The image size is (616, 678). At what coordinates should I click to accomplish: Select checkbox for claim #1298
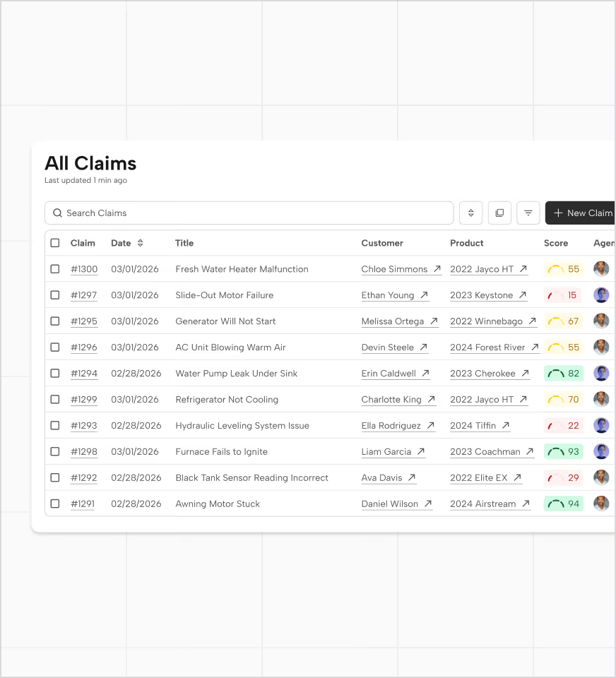55,451
